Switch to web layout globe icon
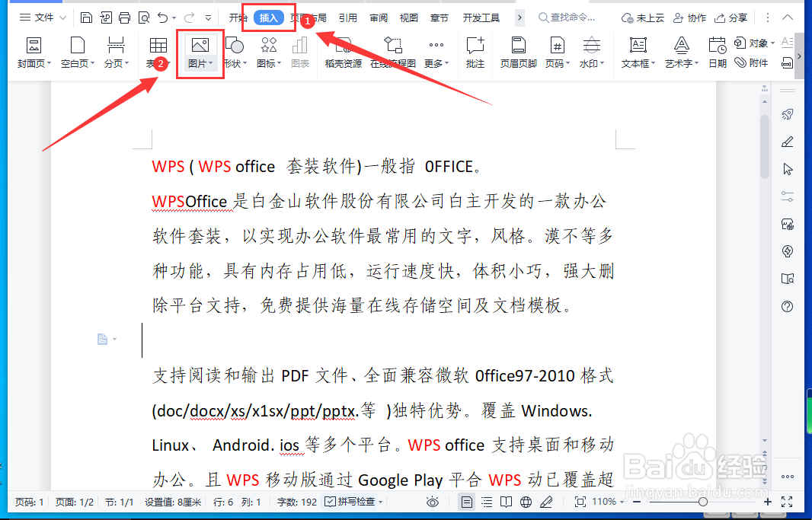The height and width of the screenshot is (520, 812). [x=526, y=502]
